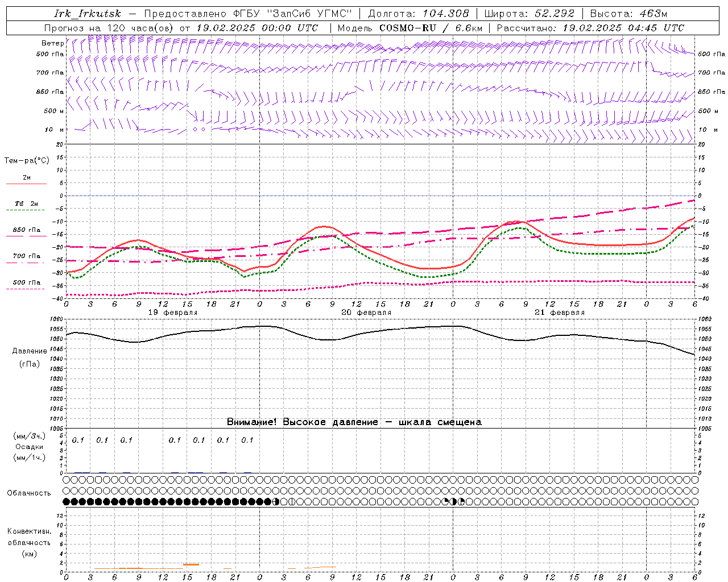The height and width of the screenshot is (582, 728).
Task: Click the (гПа) unit label under Давление
Action: tap(30, 364)
